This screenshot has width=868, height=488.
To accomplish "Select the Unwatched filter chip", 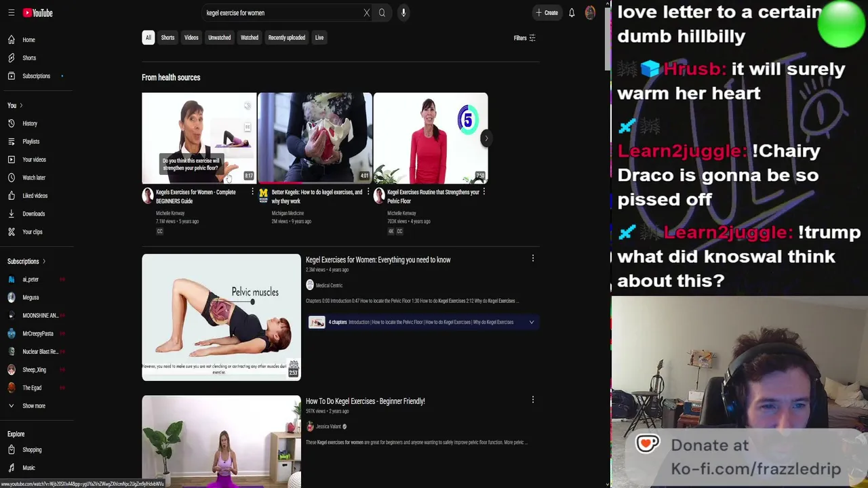I will [x=219, y=38].
